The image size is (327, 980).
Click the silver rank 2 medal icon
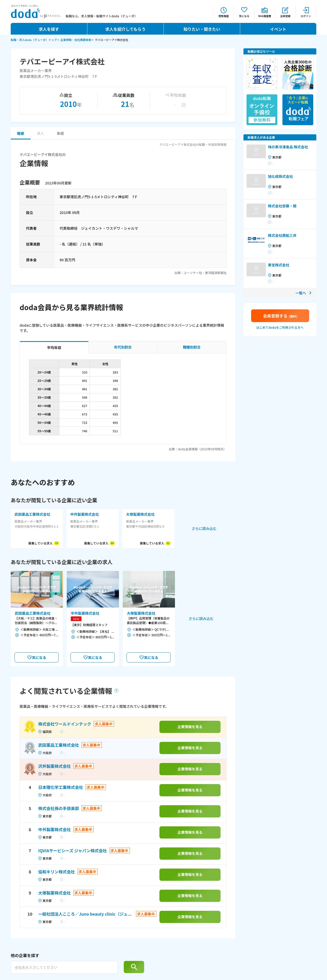(x=30, y=748)
